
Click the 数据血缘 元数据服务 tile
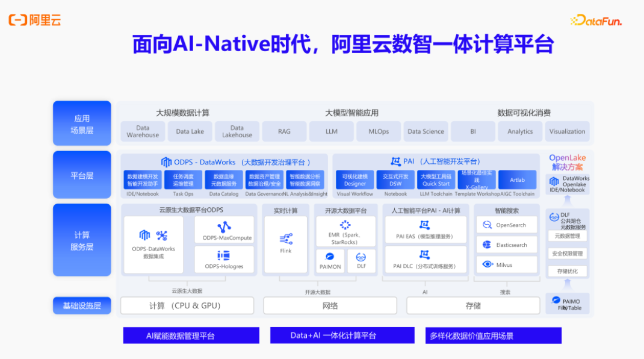tap(224, 179)
